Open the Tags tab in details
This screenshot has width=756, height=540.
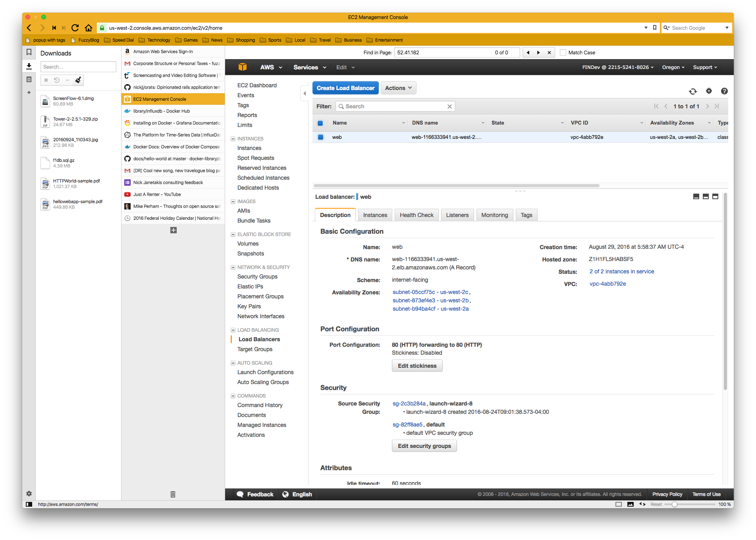526,215
